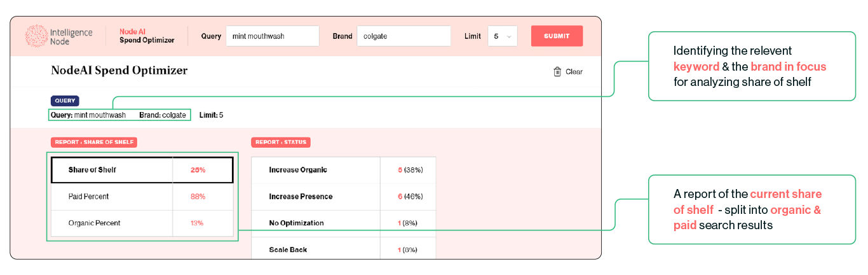
Task: Select the Node AI Spend Optimizer label
Action: coord(147,36)
